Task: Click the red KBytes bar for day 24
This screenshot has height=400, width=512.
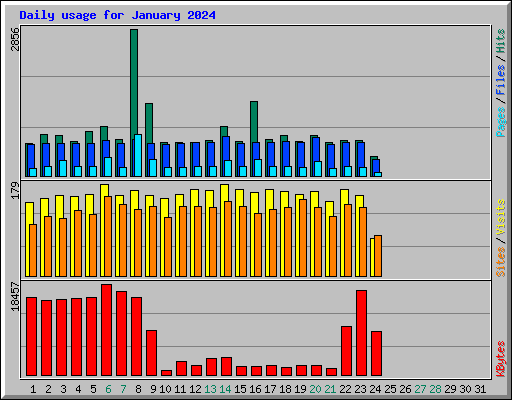Action: tap(376, 354)
